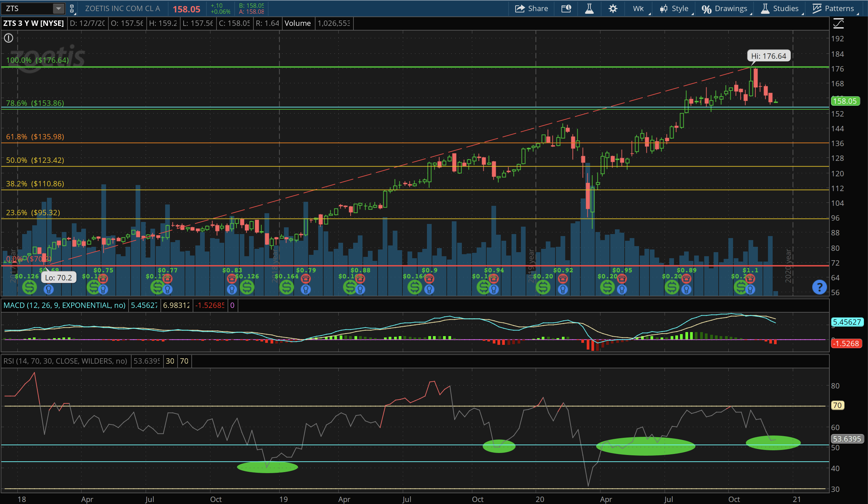Click the MACD (12, 26, 9, EXPONENTIAL, no) study label

tap(64, 305)
